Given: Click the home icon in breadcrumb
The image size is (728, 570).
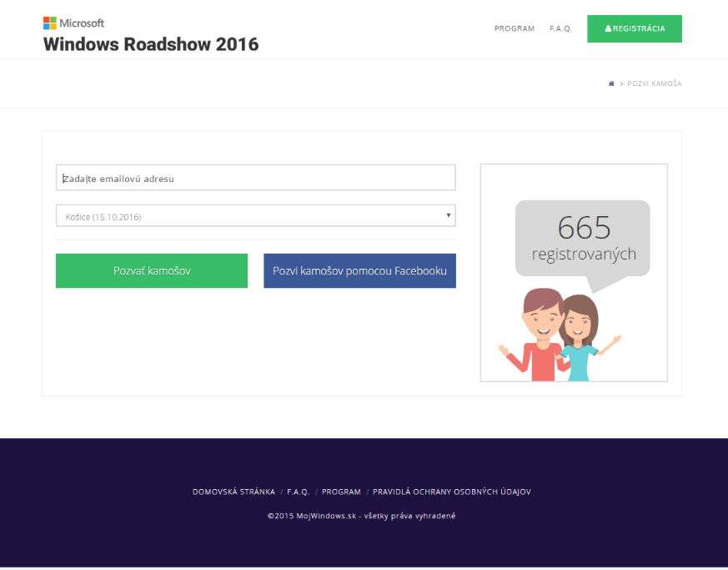Looking at the screenshot, I should click(x=611, y=83).
